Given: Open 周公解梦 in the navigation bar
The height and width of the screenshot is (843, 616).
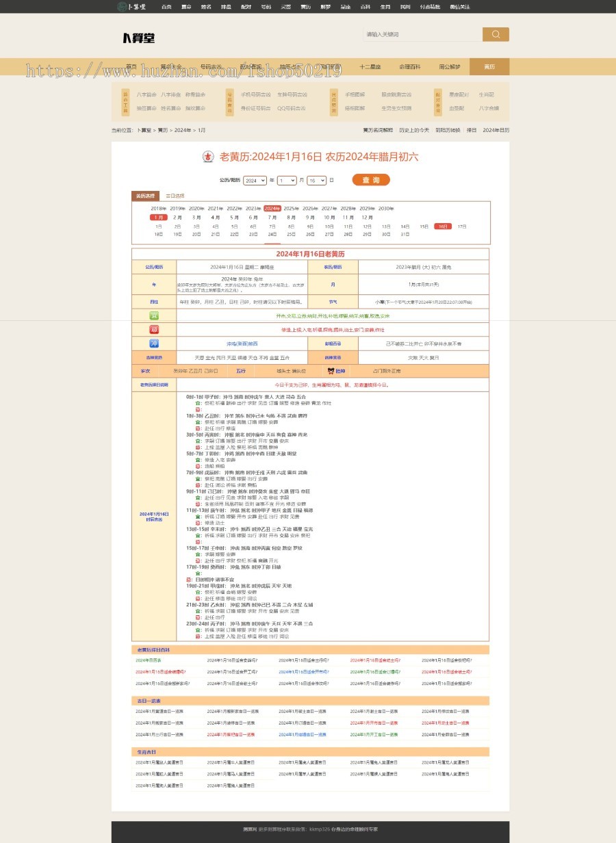Looking at the screenshot, I should (x=450, y=67).
